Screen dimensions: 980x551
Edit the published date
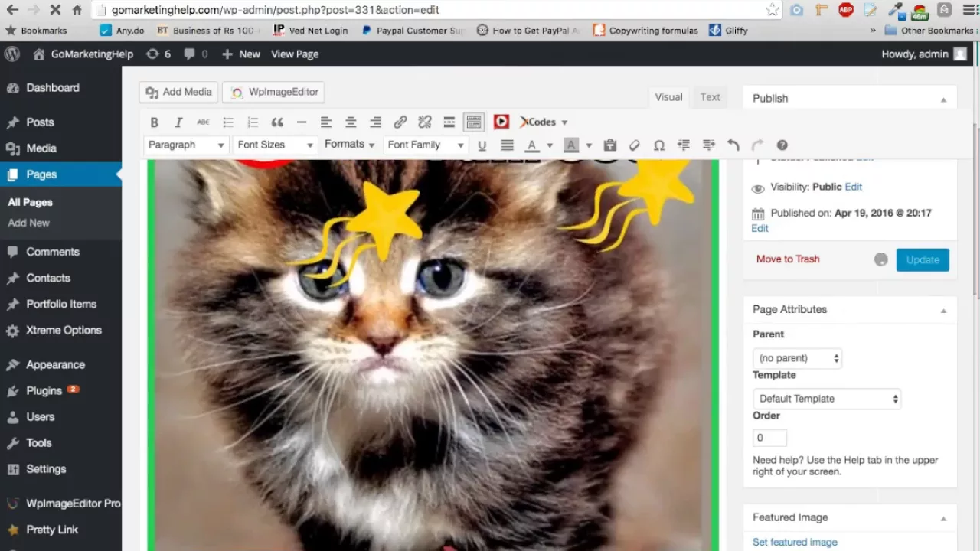(759, 228)
